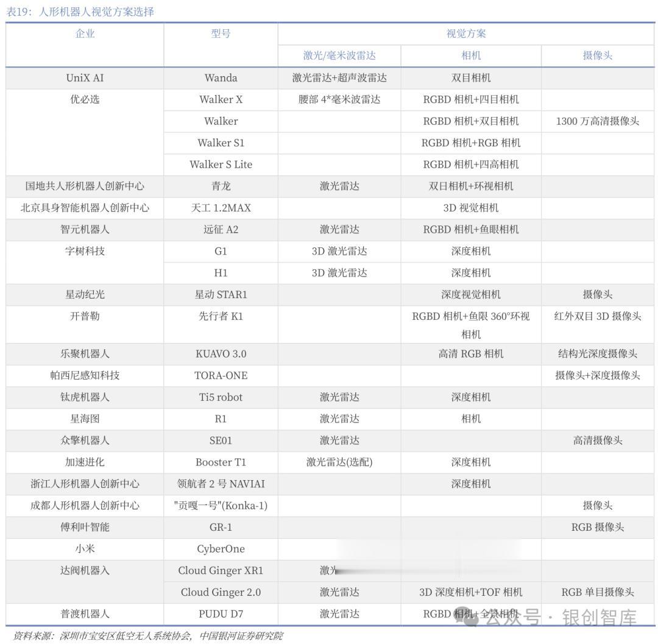658x644 pixels.
Task: Select the '傅利叶智能' company cell
Action: (x=85, y=528)
